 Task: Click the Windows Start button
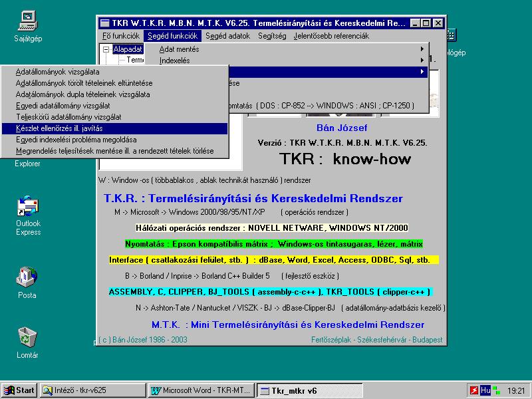coord(19,390)
